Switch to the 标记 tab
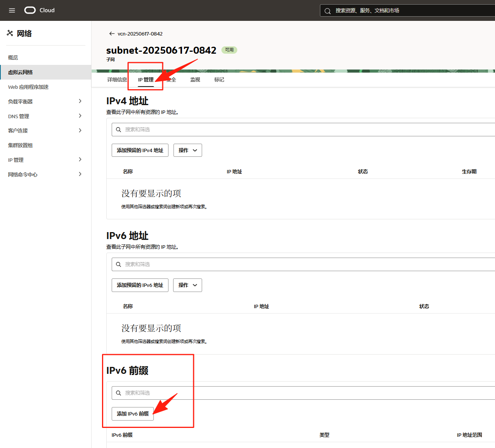Viewport: 495px width, 448px height. point(219,80)
